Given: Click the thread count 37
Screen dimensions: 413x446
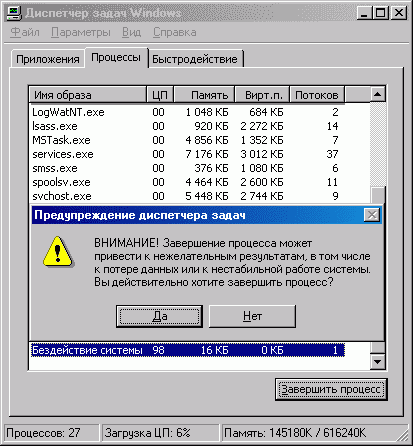Looking at the screenshot, I should (332, 154).
